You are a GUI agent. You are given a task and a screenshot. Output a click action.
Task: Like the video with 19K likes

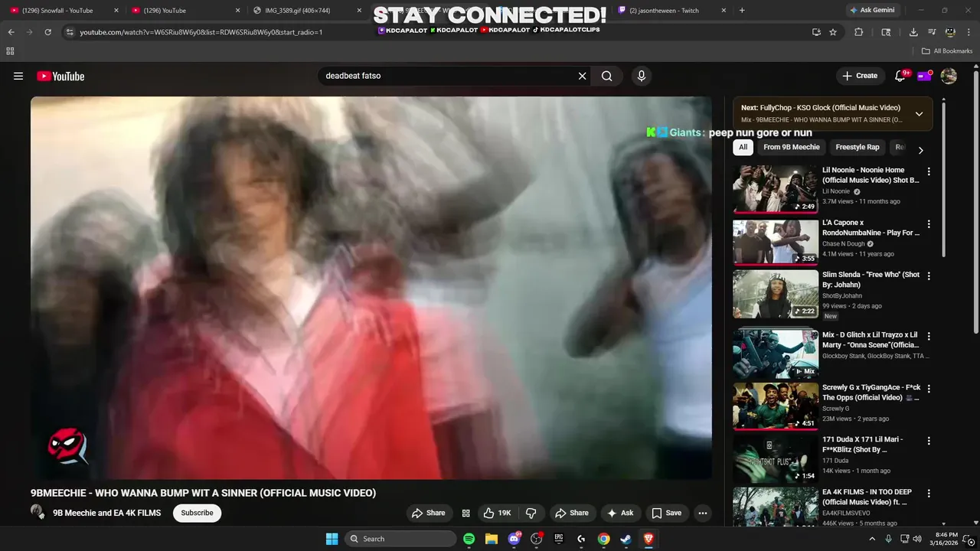496,513
